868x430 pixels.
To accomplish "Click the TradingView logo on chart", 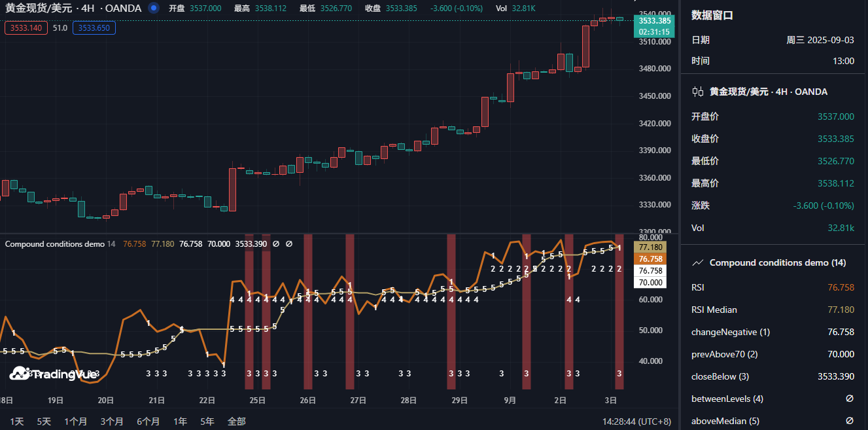I will 54,374.
